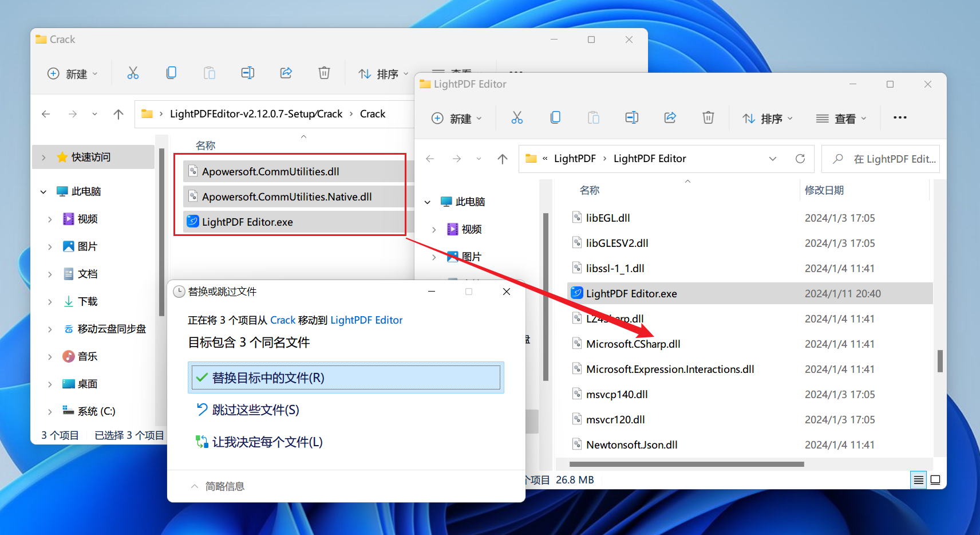The height and width of the screenshot is (535, 980).
Task: Collapse 此电脑 in LightPDF Editor sidebar
Action: pos(428,202)
